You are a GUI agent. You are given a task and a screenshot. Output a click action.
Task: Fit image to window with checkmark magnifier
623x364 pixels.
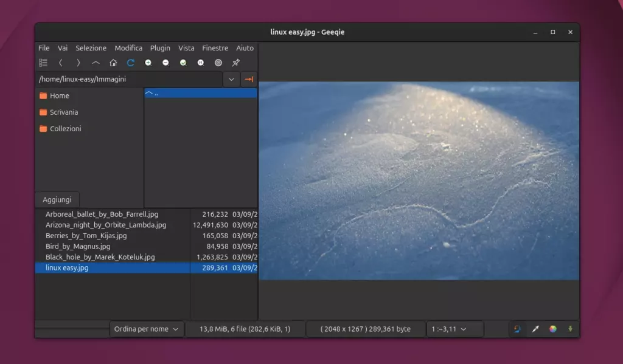tap(183, 63)
